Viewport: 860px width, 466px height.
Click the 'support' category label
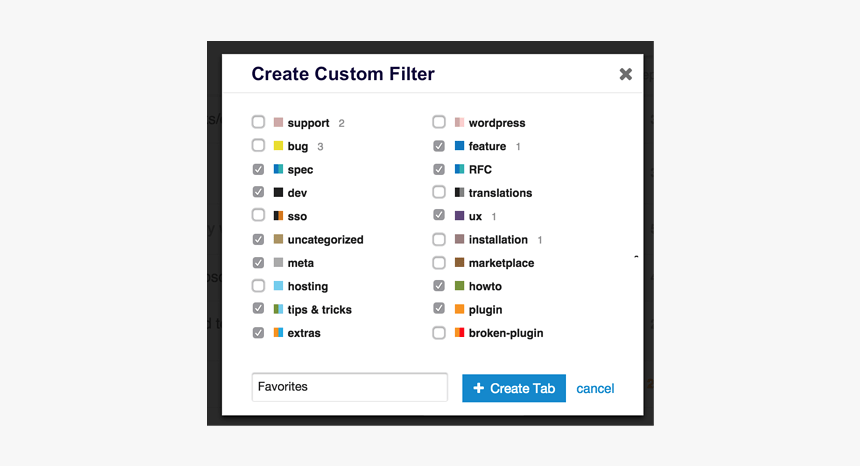(308, 123)
